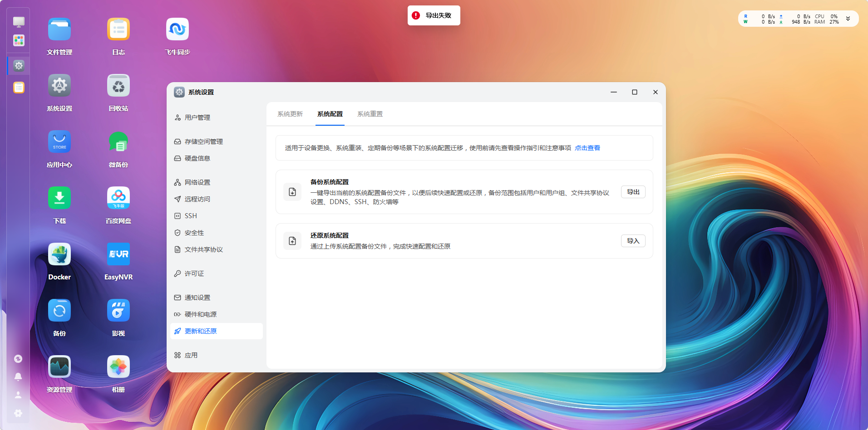Open 用户管理 in settings sidebar
The height and width of the screenshot is (430, 868).
[217, 117]
